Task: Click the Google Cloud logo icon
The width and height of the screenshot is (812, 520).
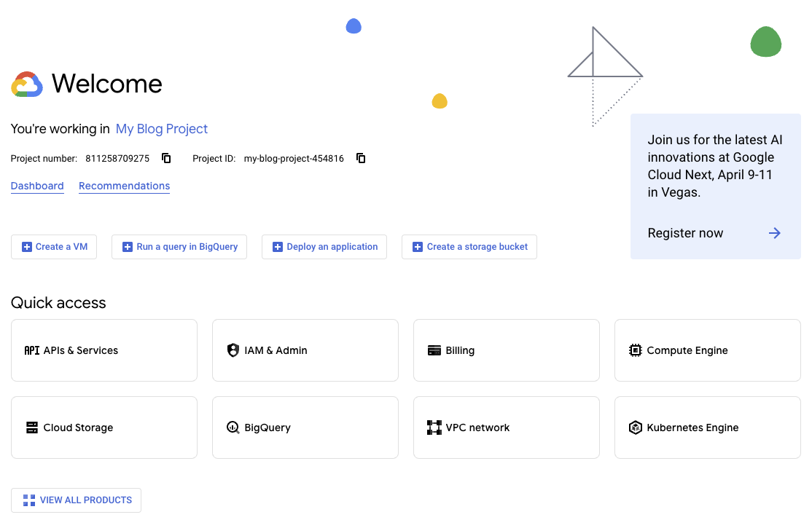Action: coord(27,84)
